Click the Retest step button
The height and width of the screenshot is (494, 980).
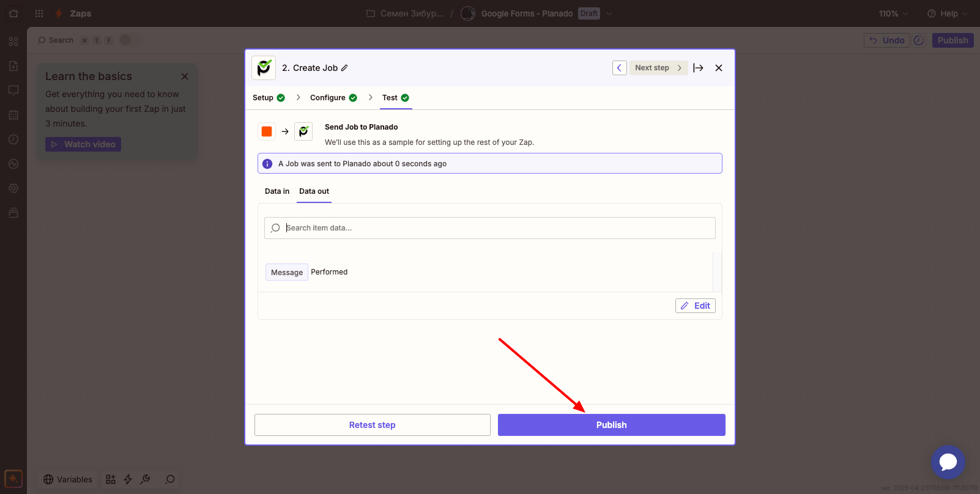point(373,425)
